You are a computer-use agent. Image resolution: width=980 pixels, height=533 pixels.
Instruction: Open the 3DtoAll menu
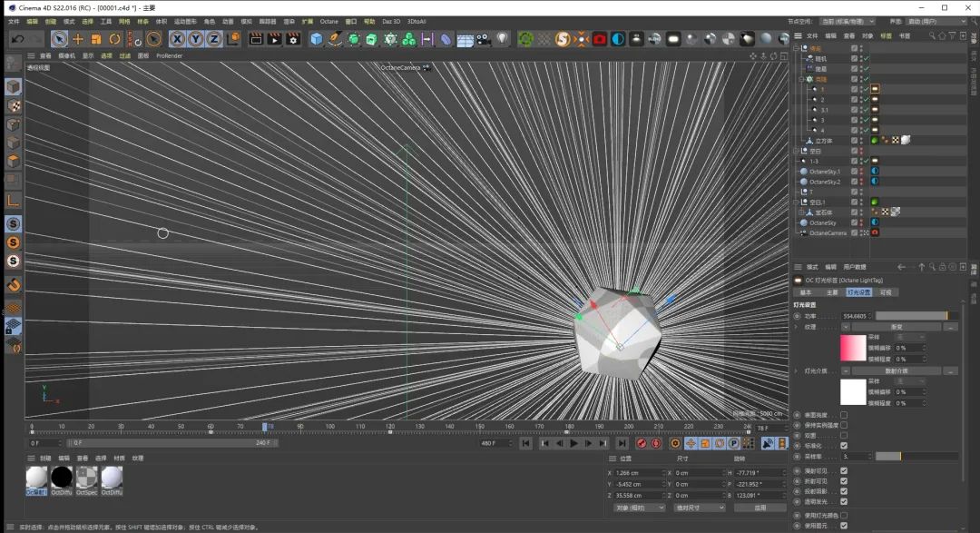coord(416,21)
